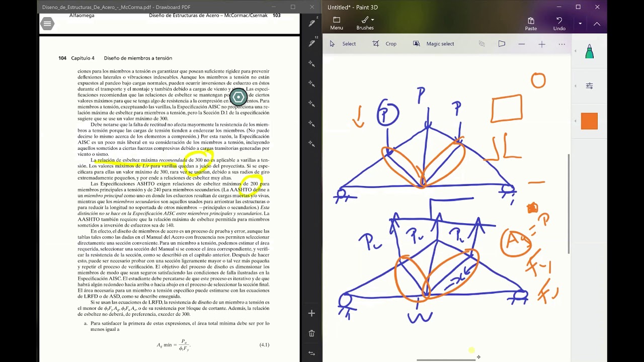Screen dimensions: 644x362
Task: Minimize the Drawboard PDF window
Action: (x=273, y=7)
